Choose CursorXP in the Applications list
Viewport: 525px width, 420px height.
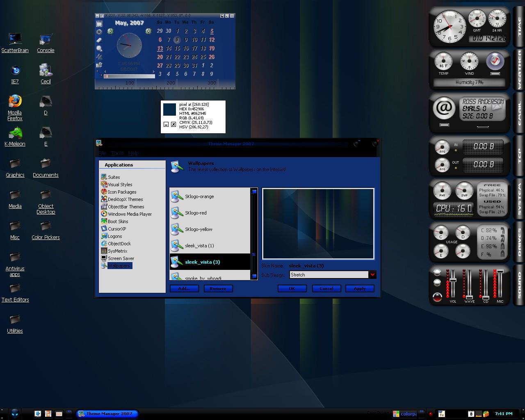[117, 229]
